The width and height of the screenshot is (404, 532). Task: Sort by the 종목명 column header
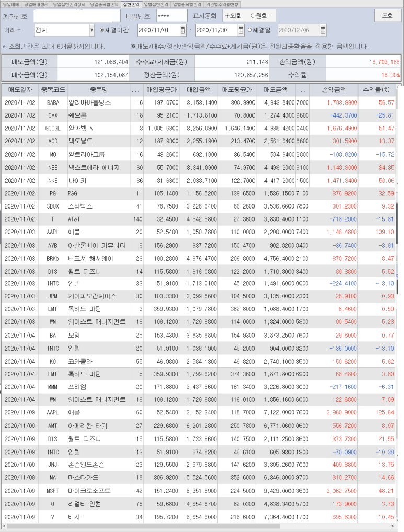click(99, 90)
